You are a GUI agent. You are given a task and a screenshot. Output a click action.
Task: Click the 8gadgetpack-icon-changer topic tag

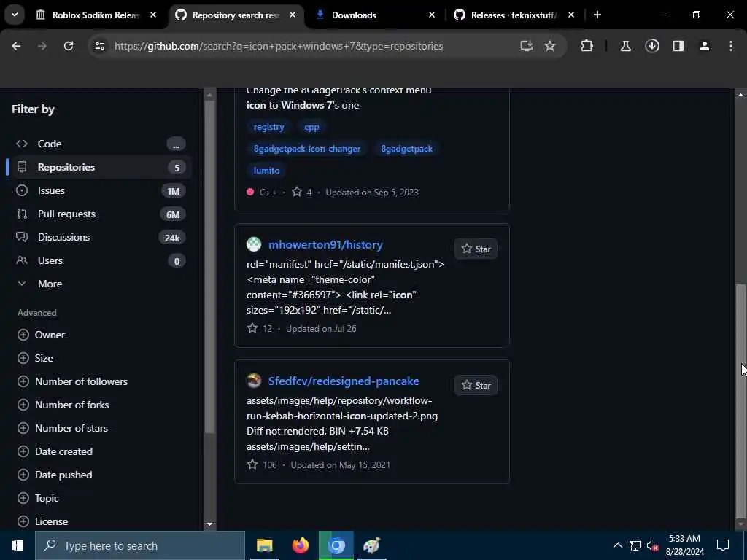point(307,149)
